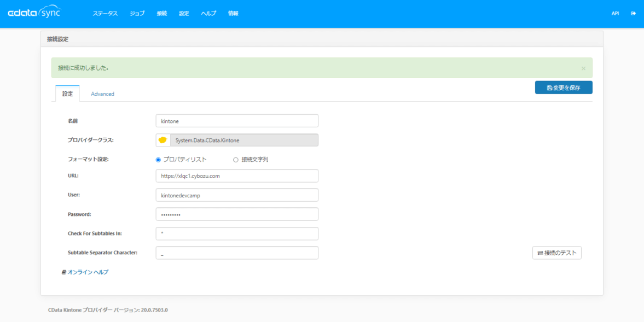Select the プロパティリスト radio option
The width and height of the screenshot is (644, 322).
coord(158,160)
